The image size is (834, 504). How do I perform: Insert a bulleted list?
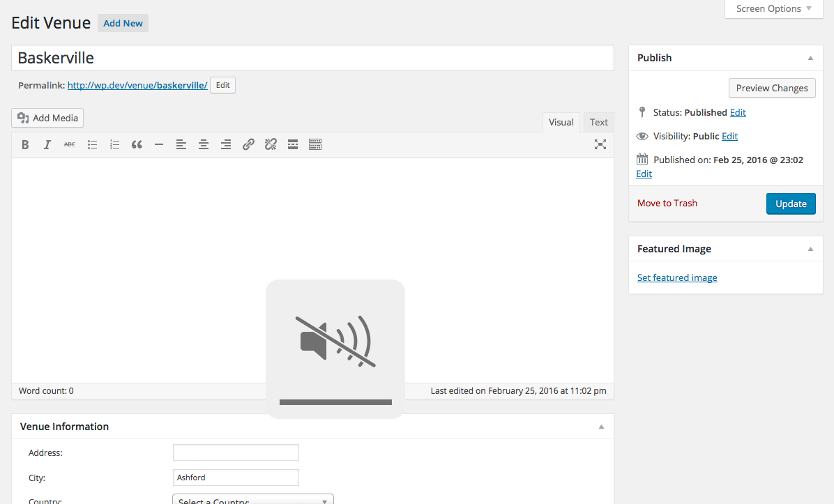coord(92,145)
